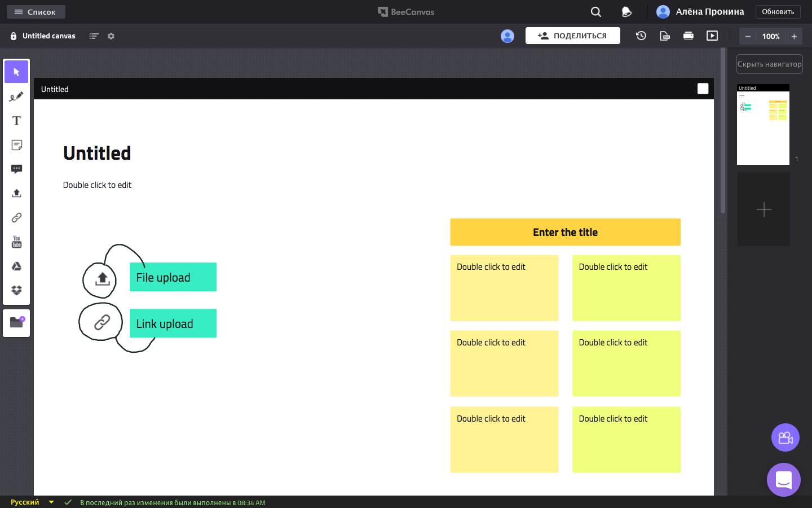The height and width of the screenshot is (508, 812).
Task: Select the yellow Enter the title bar
Action: (565, 232)
